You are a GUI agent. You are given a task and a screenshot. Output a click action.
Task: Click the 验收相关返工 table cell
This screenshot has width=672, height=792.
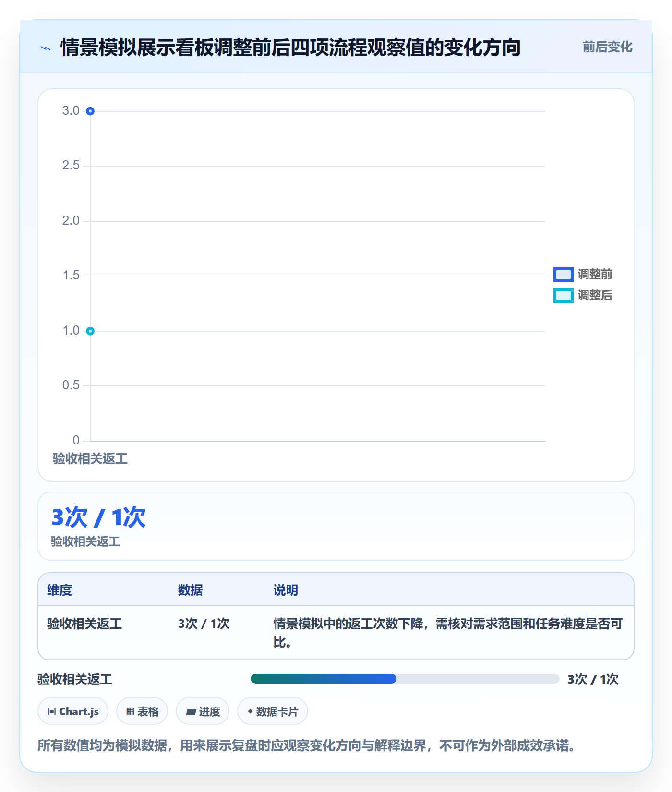point(84,624)
